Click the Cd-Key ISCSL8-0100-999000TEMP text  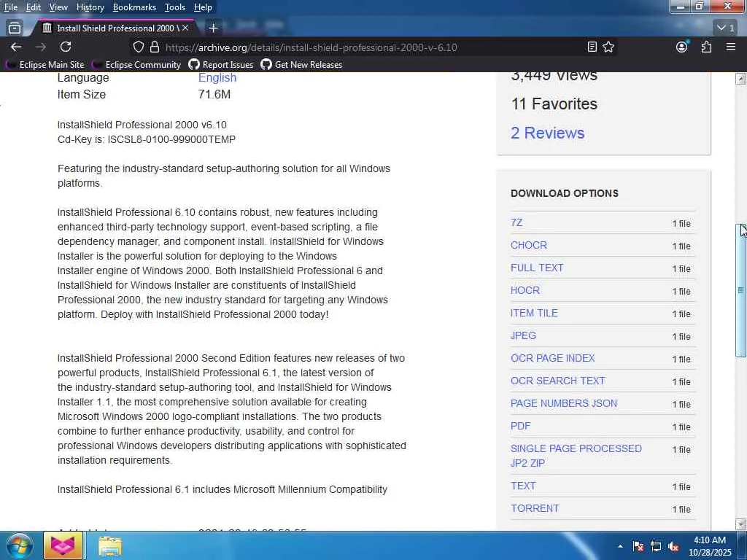(x=147, y=139)
